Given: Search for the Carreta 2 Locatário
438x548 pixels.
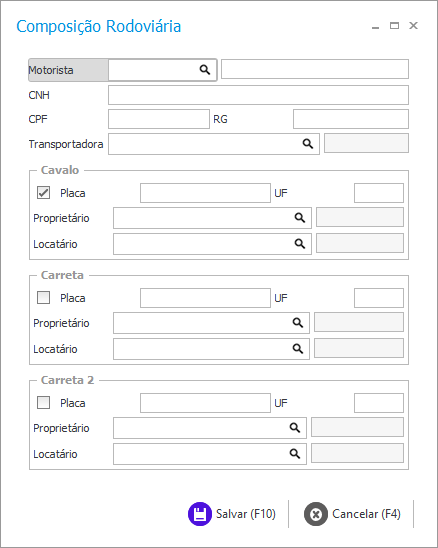Looking at the screenshot, I should 295,454.
